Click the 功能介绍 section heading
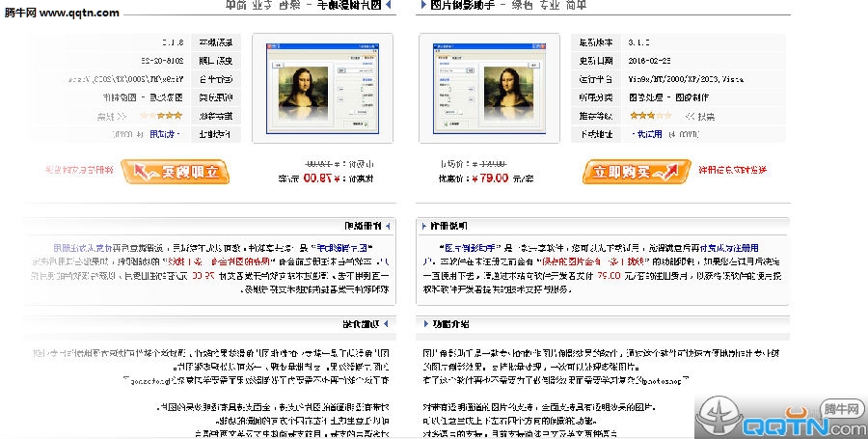This screenshot has width=868, height=439. click(450, 324)
